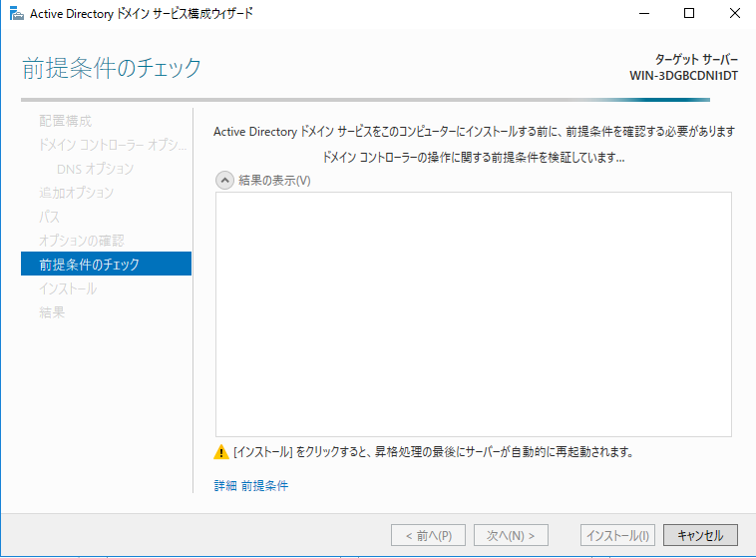Click server name WIN-3DGBCDNI1DT
The image size is (756, 558).
[x=683, y=76]
